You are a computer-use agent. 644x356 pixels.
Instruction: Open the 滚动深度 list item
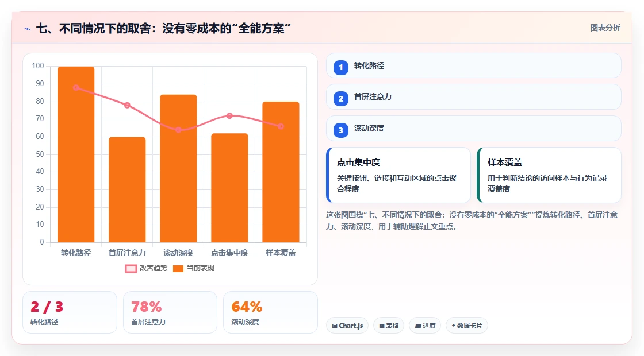pos(474,129)
